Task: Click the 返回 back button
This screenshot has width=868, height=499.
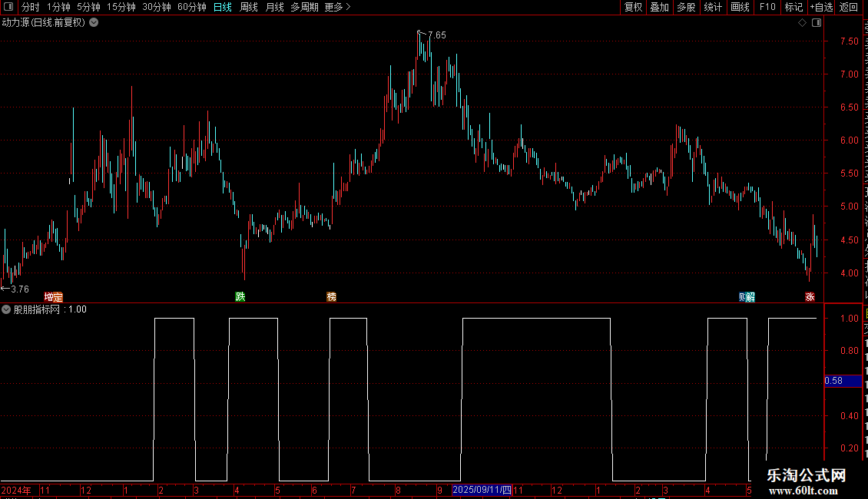Action: coord(848,7)
